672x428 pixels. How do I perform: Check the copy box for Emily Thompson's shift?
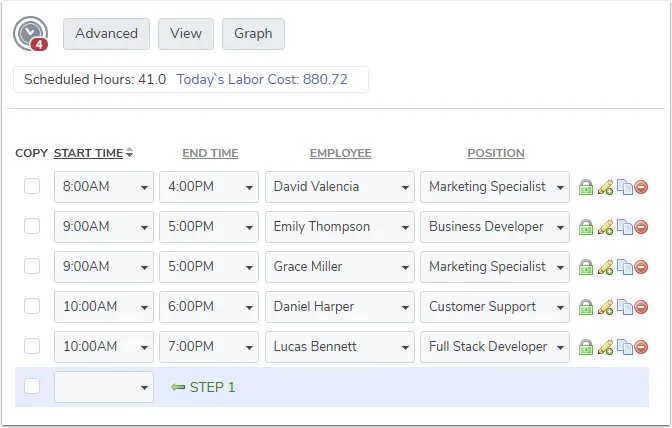32,226
